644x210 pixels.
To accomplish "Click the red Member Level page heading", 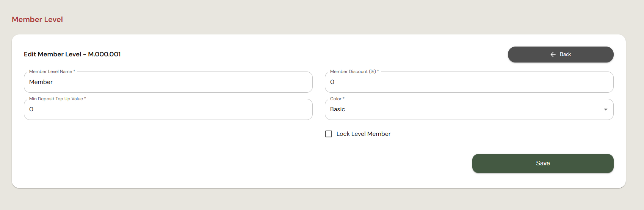I will [x=37, y=19].
